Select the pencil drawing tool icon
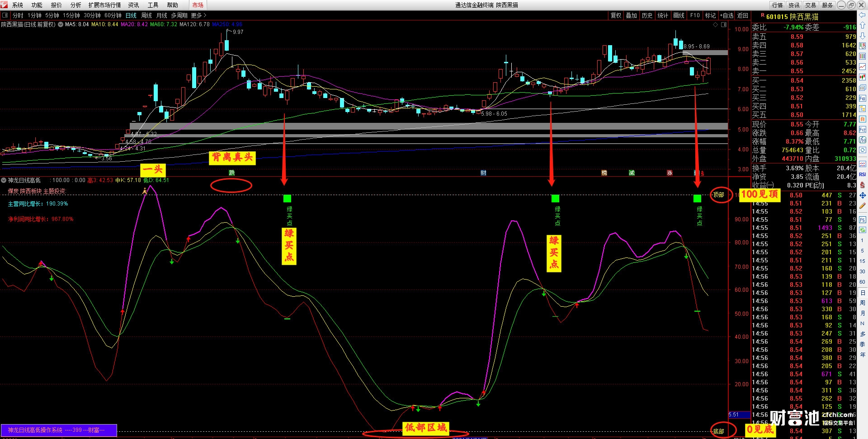This screenshot has height=439, width=868. [x=863, y=205]
